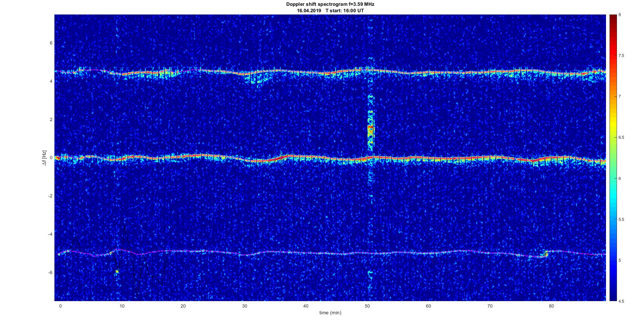Click colorbar tick label 8

(x=620, y=15)
